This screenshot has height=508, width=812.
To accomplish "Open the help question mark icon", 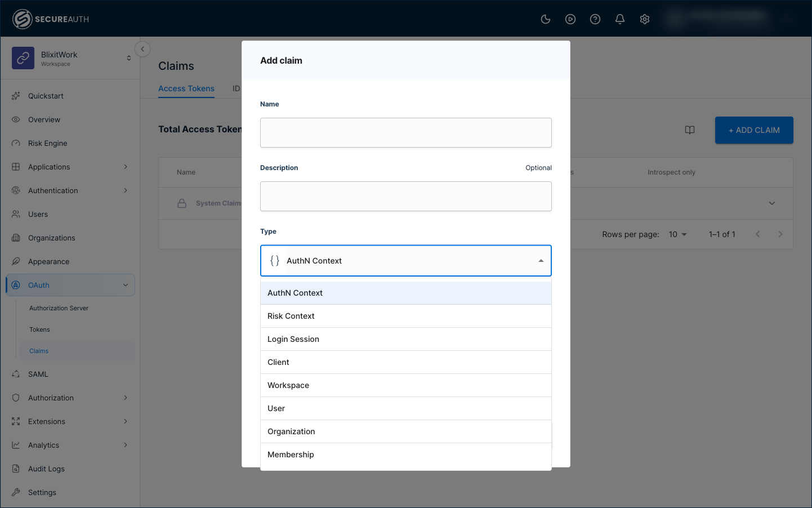I will tap(595, 19).
